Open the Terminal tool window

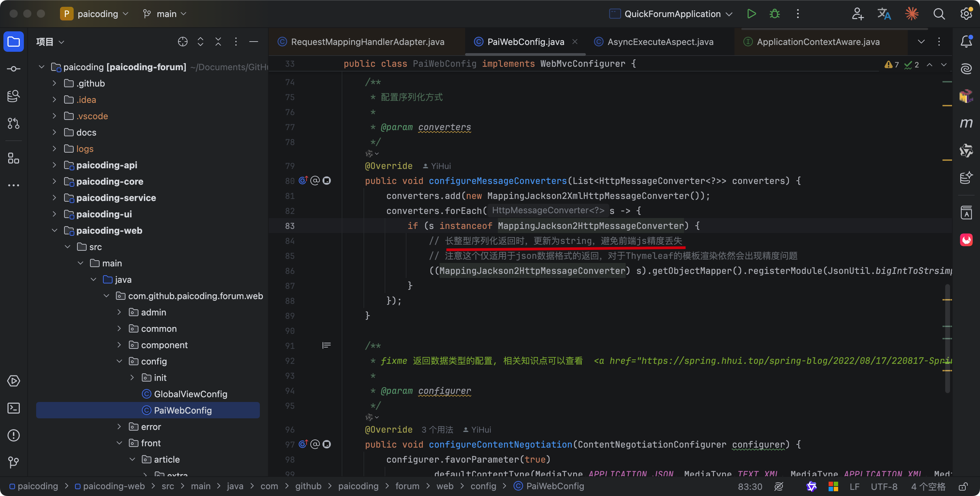click(x=13, y=408)
